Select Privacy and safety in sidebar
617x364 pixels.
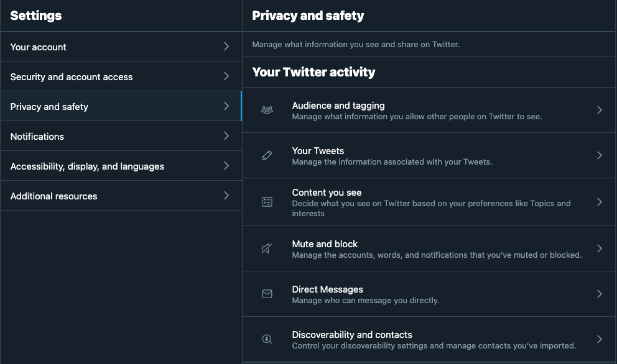click(50, 107)
